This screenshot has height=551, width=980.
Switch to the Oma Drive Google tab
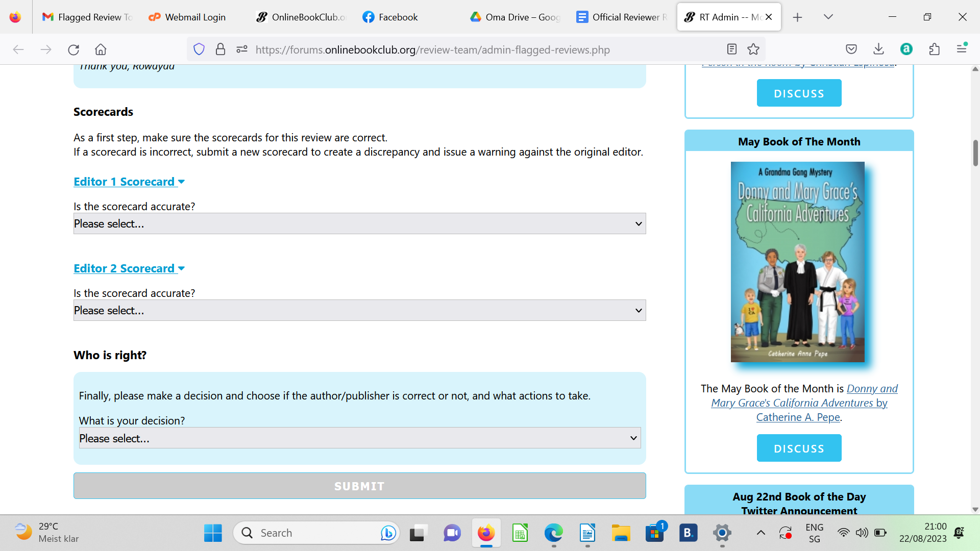[x=516, y=17]
